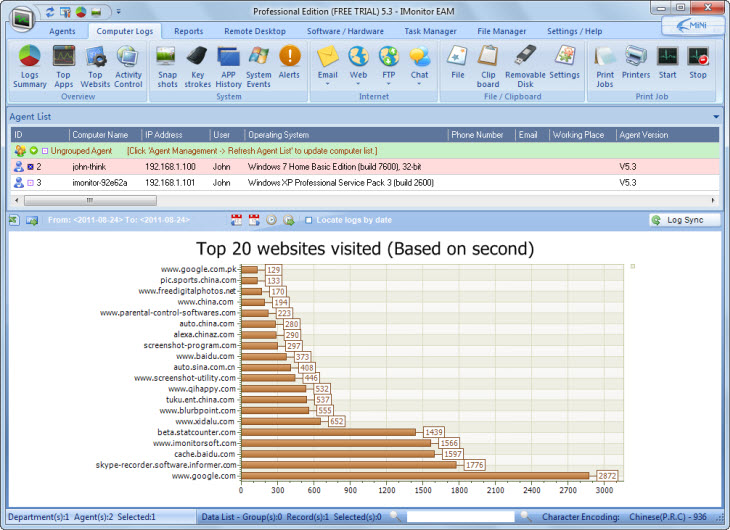Viewport: 730px width, 530px height.
Task: Enable Locate logs by date checkbox
Action: click(x=308, y=219)
